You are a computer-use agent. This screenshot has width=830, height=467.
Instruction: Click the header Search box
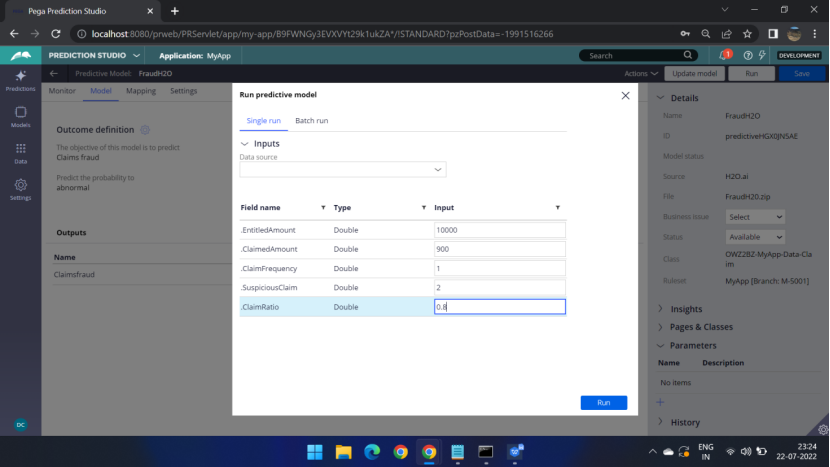[x=638, y=55]
